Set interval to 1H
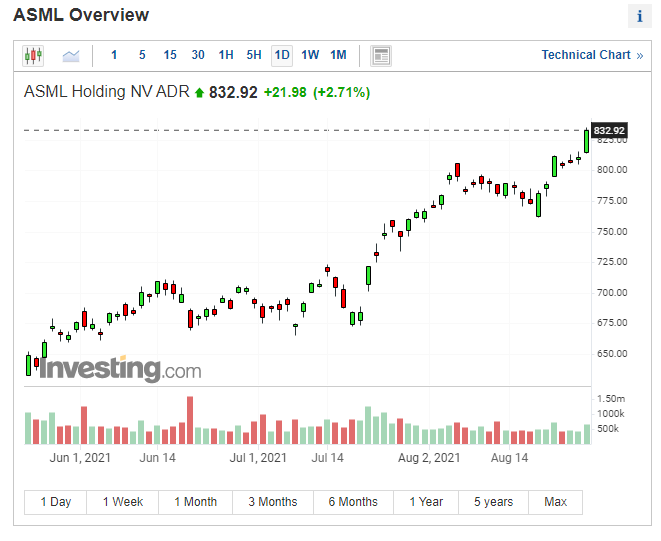Screen dimensions: 661x541 [x=226, y=55]
